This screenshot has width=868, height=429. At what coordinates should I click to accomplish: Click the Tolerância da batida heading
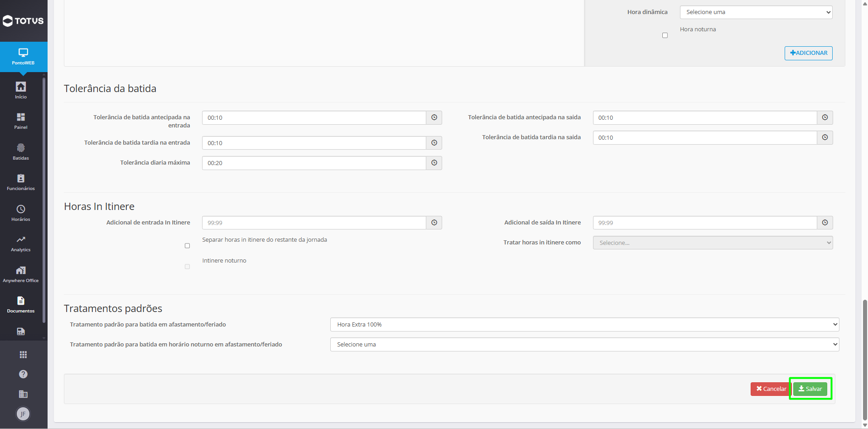[x=110, y=88]
